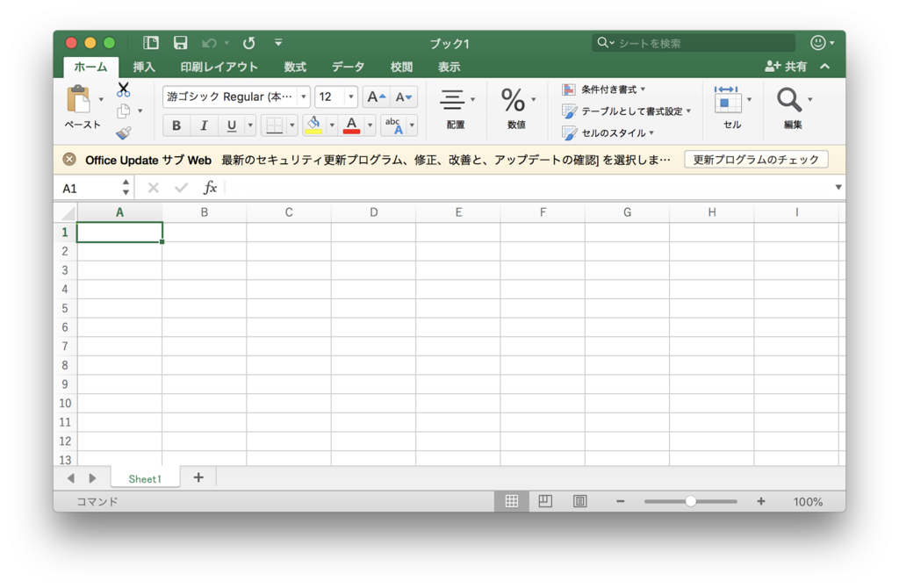Open the paste options dropdown arrow
Image resolution: width=899 pixels, height=588 pixels.
tap(101, 99)
